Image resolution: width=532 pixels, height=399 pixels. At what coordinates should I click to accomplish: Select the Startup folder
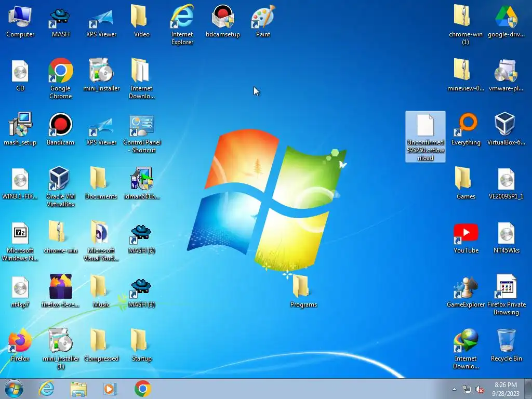click(x=141, y=345)
